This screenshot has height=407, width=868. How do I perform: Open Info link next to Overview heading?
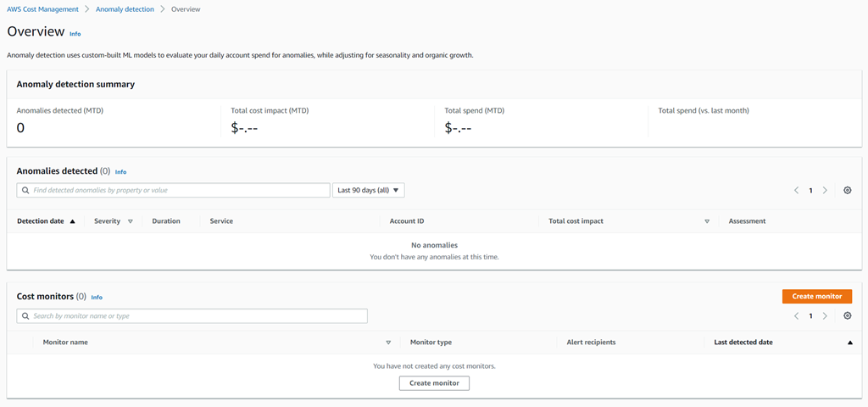coord(75,34)
